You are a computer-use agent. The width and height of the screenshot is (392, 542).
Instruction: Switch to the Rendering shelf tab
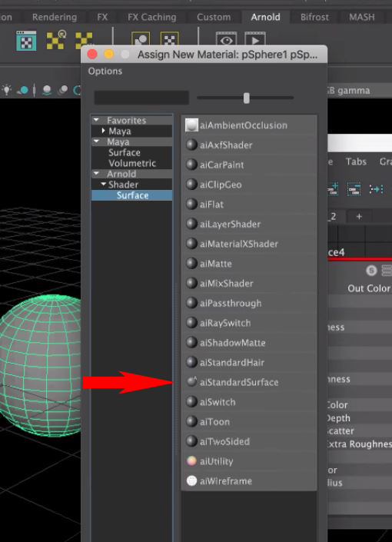coord(55,17)
